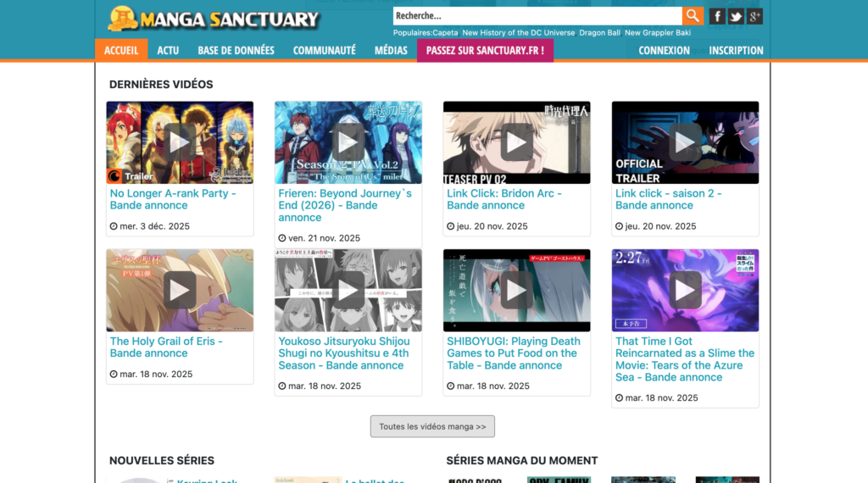Click PASSEZ SUR SANCTUARY.FR ! banner
This screenshot has height=483, width=868.
[x=485, y=50]
